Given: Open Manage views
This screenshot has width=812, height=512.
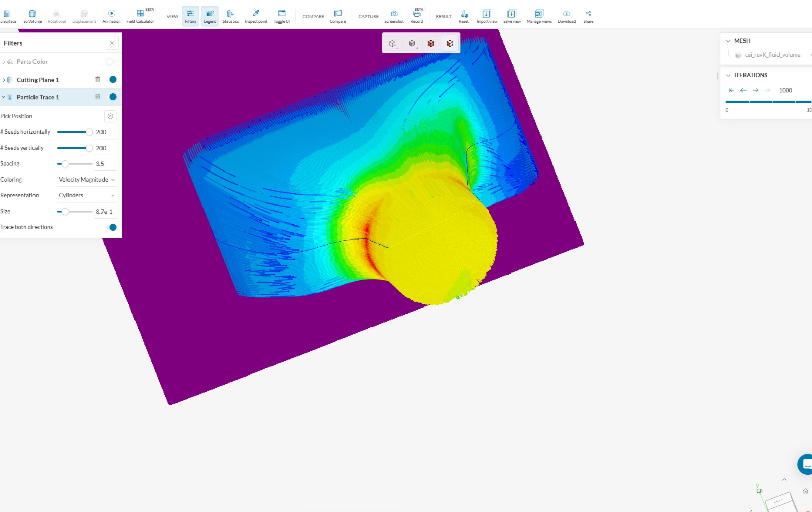Looking at the screenshot, I should pyautogui.click(x=539, y=16).
